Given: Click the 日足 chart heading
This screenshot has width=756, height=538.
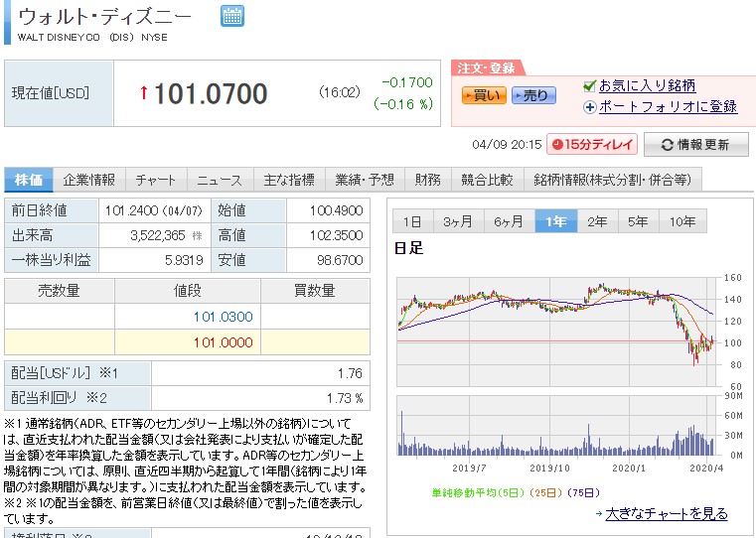Looking at the screenshot, I should click(x=409, y=248).
